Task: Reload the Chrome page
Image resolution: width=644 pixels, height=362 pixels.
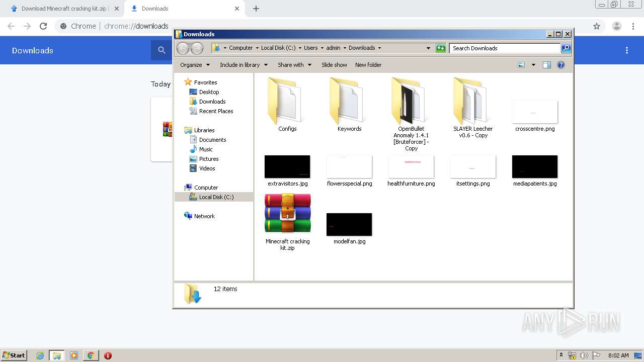Action: tap(43, 26)
